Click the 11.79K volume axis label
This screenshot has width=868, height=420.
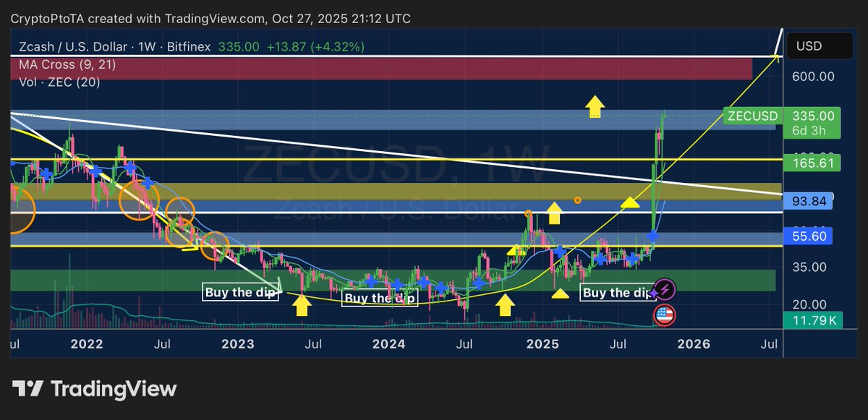[x=814, y=321]
